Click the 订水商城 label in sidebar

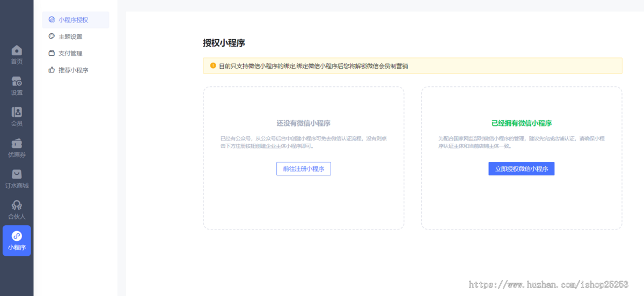point(17,186)
